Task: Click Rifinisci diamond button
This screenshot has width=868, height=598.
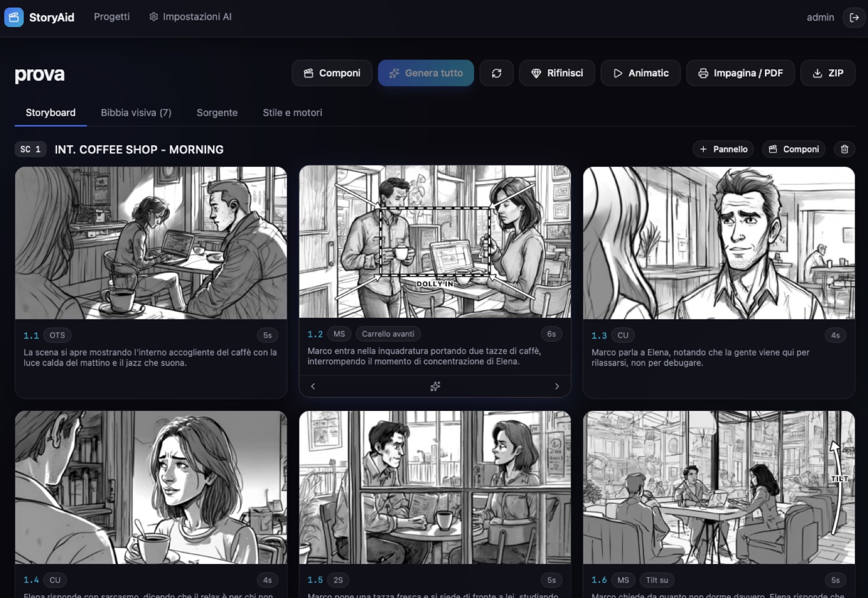Action: [557, 73]
